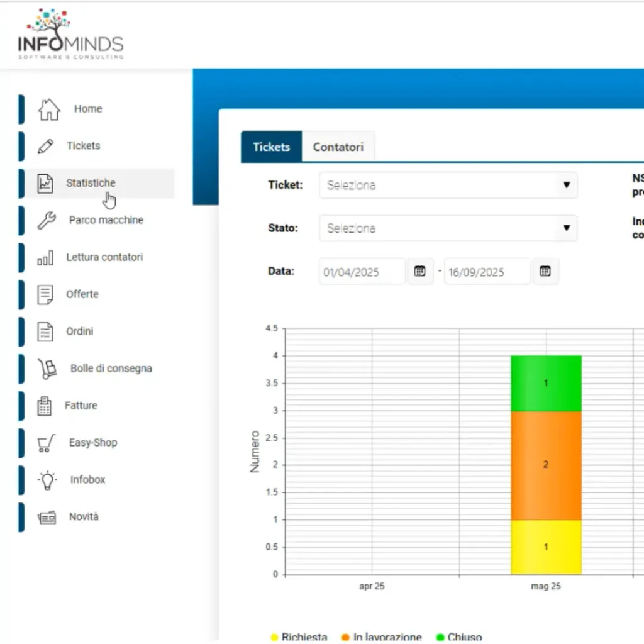Click the Parco macchine wrench icon
644x644 pixels.
pos(47,221)
